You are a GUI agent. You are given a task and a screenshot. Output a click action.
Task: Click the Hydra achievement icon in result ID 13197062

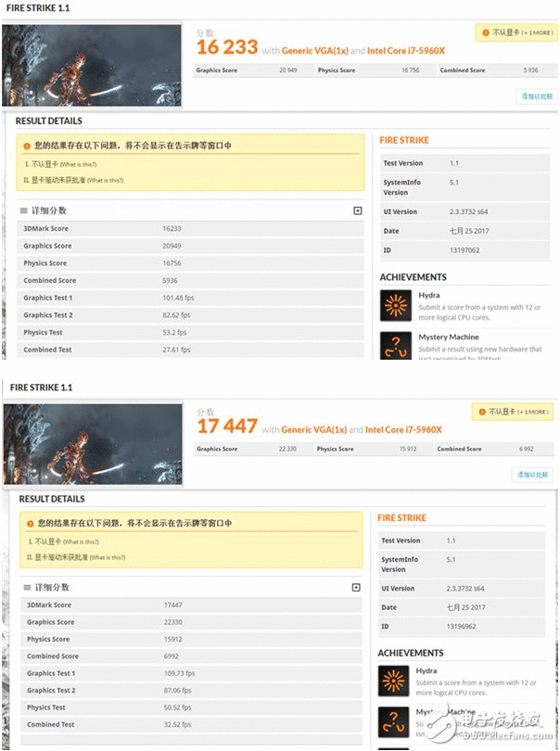coord(396,306)
